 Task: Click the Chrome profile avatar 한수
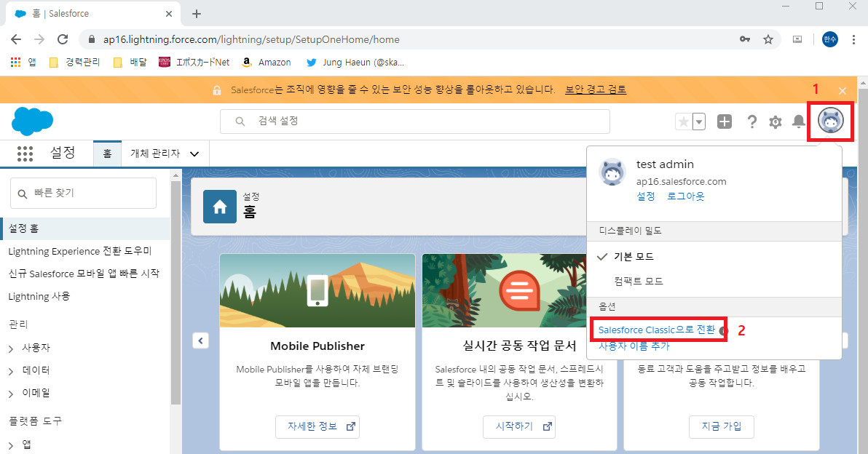tap(830, 39)
